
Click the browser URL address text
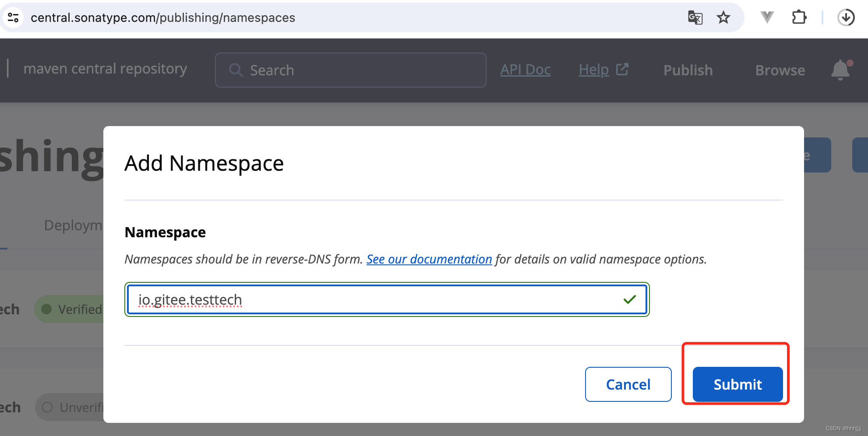pos(163,18)
